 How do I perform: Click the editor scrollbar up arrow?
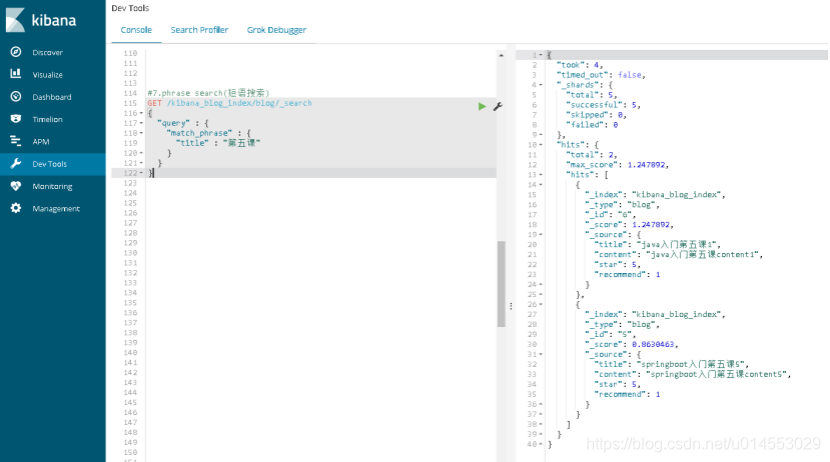[x=501, y=55]
